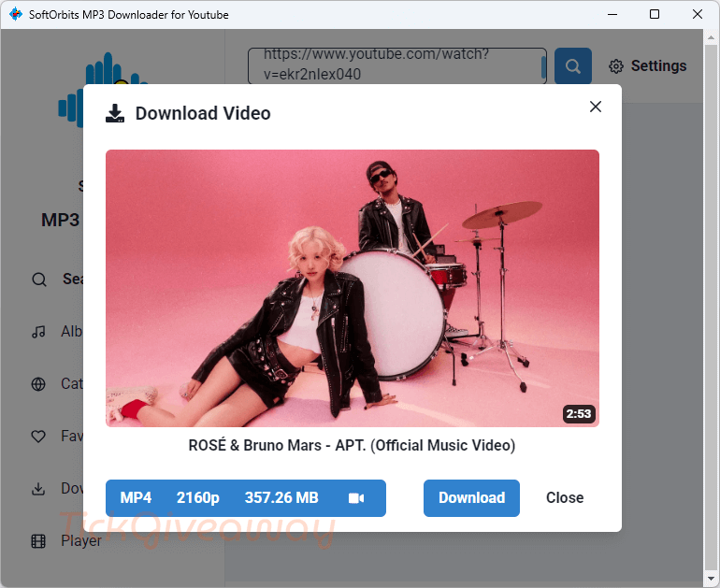Click the vertical scrollbar down arrow
Screen dimensions: 720x588
coord(712,579)
